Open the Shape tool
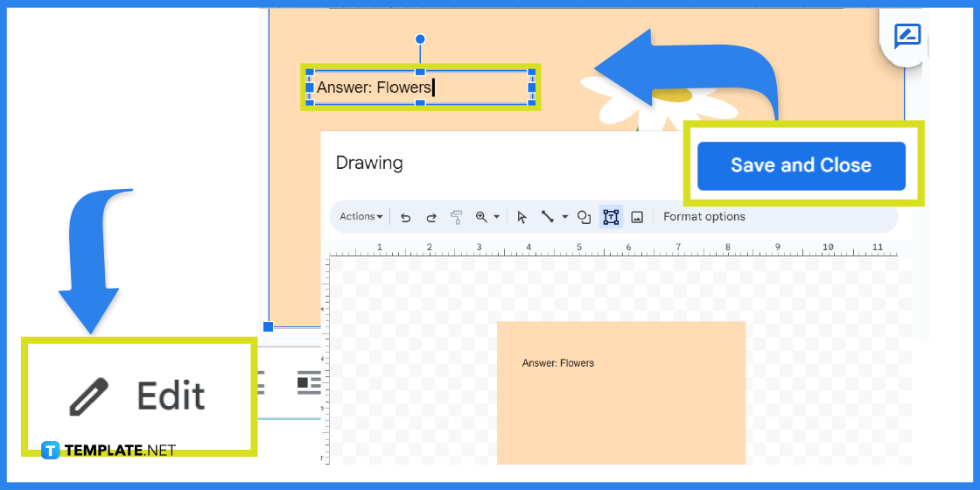The height and width of the screenshot is (490, 980). tap(584, 217)
